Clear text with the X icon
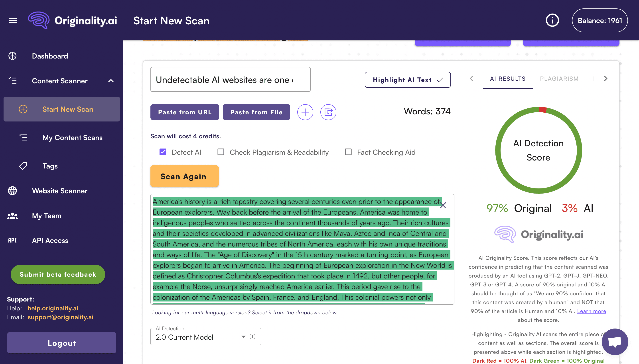This screenshot has width=639, height=364. coord(443,205)
